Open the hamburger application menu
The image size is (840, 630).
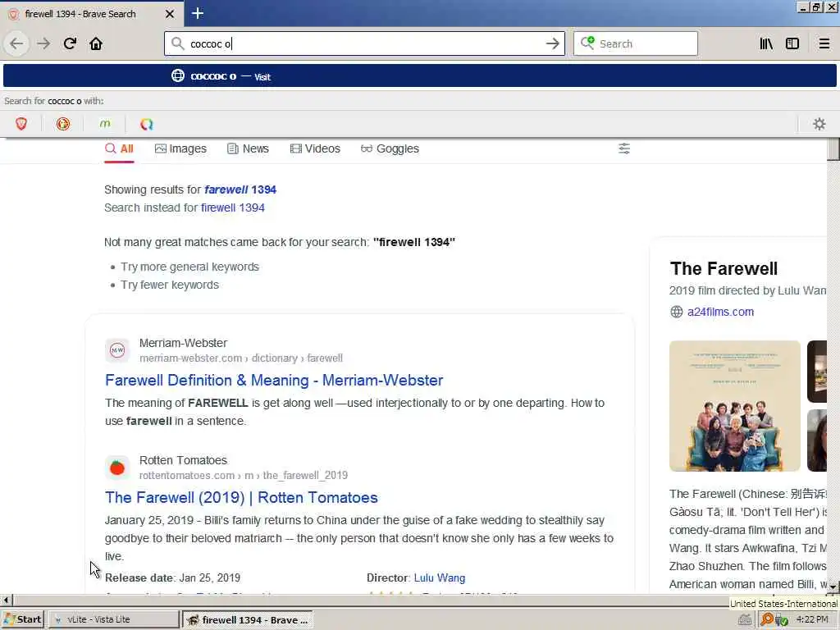[824, 43]
